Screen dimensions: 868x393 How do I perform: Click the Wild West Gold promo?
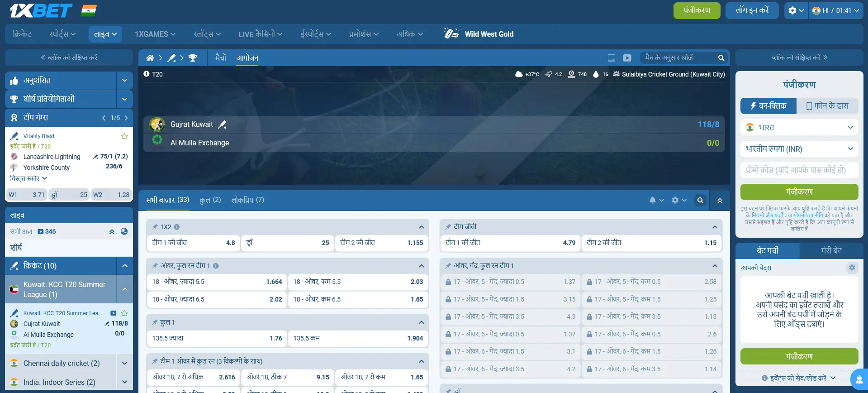point(479,34)
